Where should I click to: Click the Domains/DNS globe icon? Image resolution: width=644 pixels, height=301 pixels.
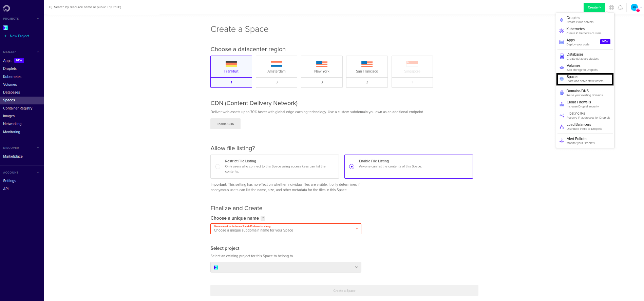click(562, 93)
